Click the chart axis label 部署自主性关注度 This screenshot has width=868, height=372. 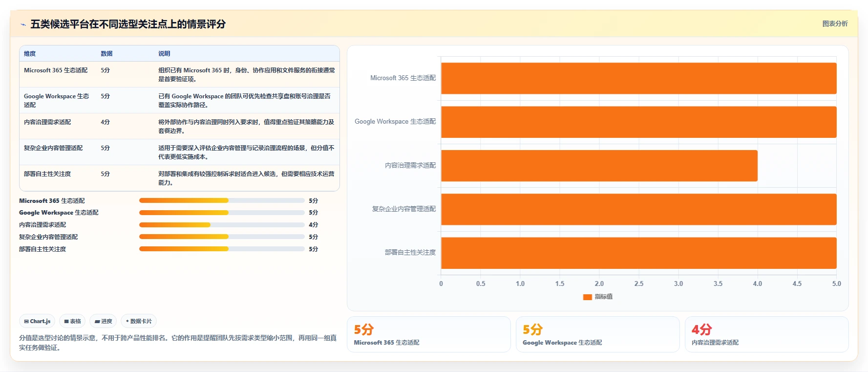tap(410, 253)
